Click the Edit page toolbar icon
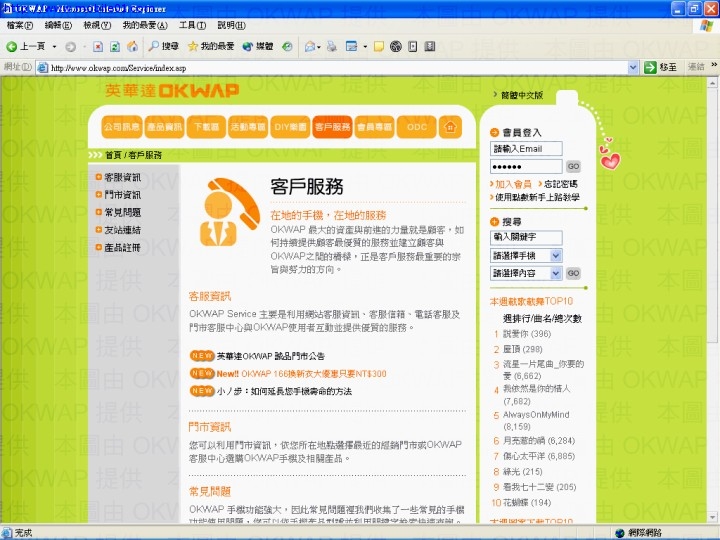The width and height of the screenshot is (720, 540). click(x=351, y=46)
